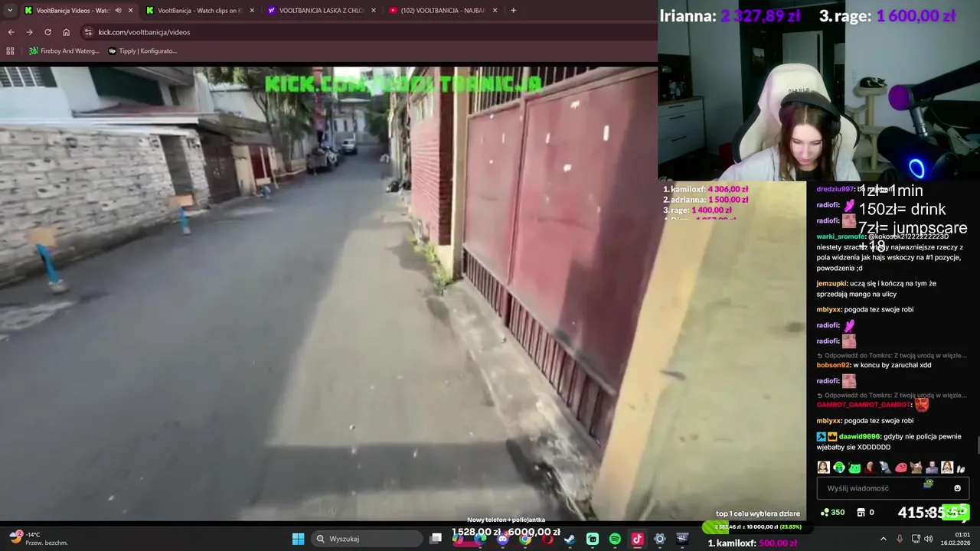
Task: Open Spotify from taskbar
Action: (615, 539)
